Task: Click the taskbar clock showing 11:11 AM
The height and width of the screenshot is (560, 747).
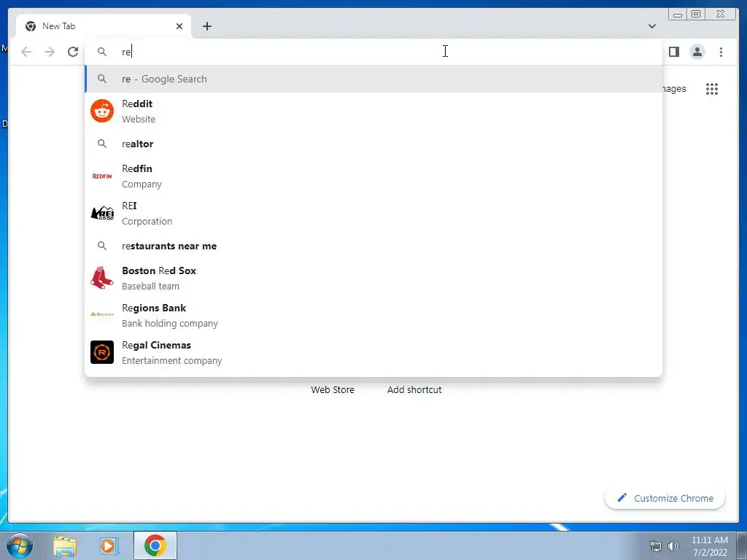Action: (710, 546)
